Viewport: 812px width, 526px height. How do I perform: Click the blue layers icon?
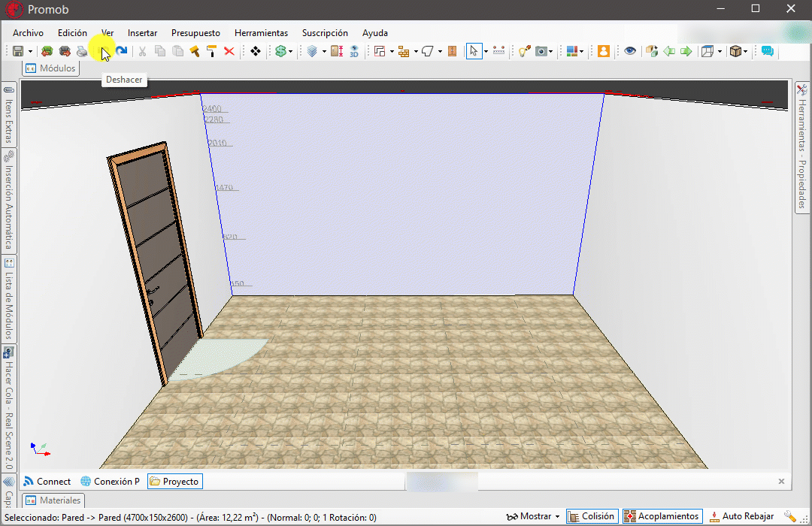point(312,51)
